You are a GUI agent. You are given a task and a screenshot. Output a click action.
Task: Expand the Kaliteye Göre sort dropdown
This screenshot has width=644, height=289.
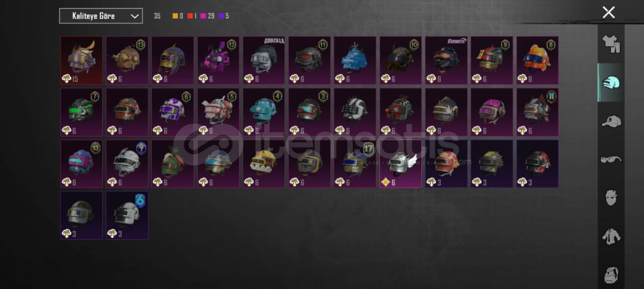(x=101, y=16)
